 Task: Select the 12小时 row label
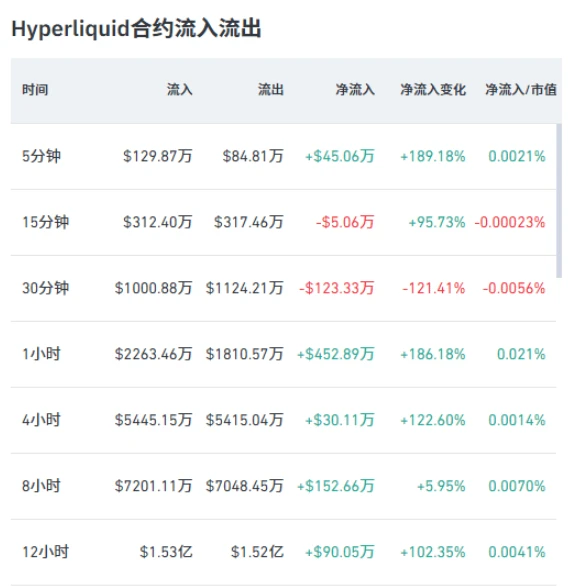[x=46, y=552]
